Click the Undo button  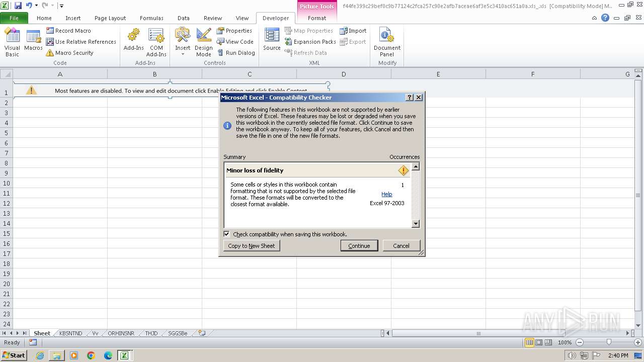[29, 6]
